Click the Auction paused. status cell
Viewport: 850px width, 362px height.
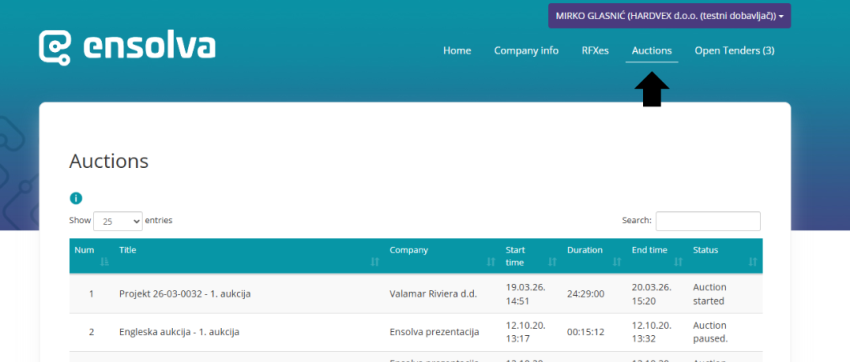710,332
